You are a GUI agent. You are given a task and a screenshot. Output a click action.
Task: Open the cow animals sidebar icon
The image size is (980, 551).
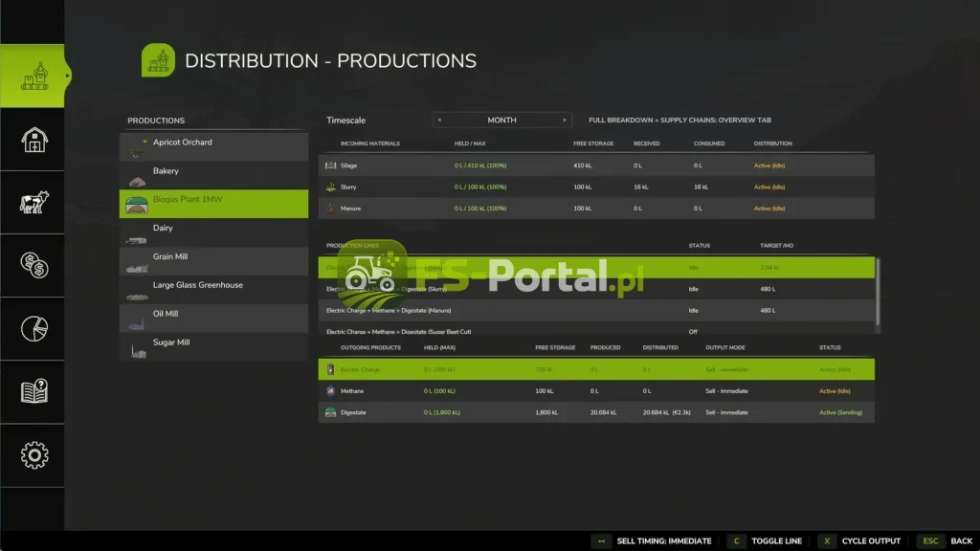33,203
